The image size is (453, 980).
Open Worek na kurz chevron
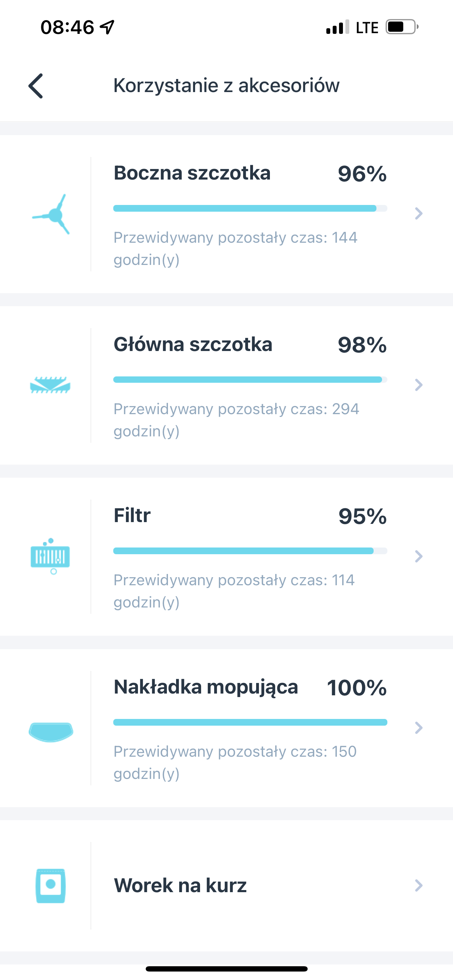click(x=418, y=886)
